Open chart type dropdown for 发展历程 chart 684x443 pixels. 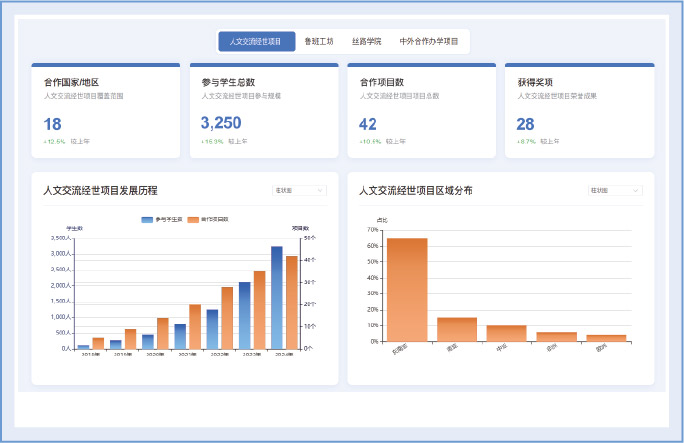299,190
